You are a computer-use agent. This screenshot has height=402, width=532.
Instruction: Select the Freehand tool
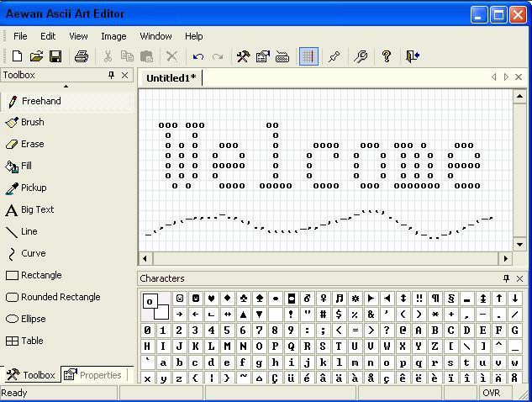[x=67, y=101]
